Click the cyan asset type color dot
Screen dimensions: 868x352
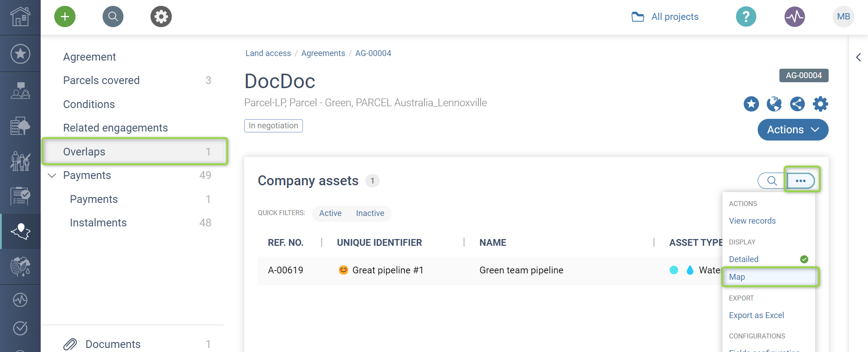point(674,270)
